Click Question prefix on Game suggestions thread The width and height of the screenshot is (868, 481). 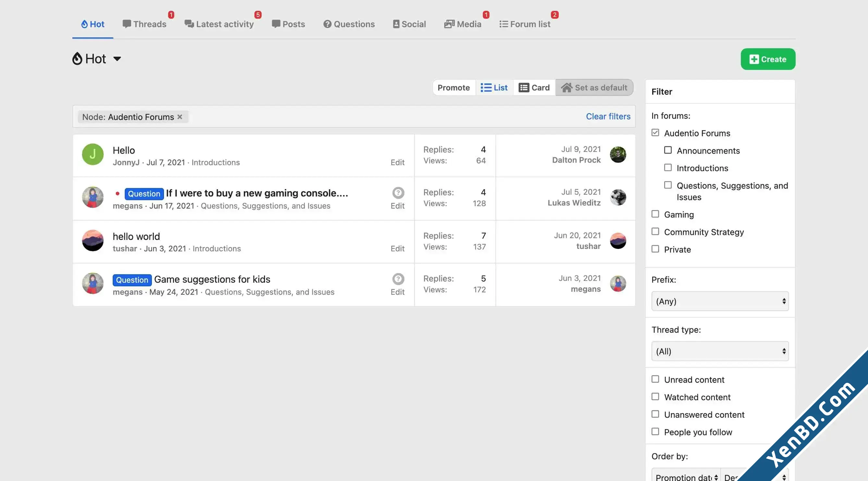(x=132, y=280)
